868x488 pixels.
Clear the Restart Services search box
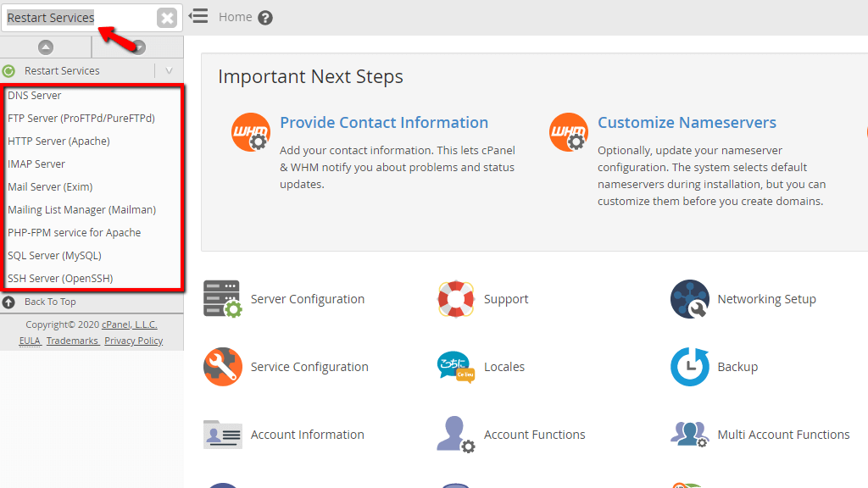pyautogui.click(x=167, y=18)
